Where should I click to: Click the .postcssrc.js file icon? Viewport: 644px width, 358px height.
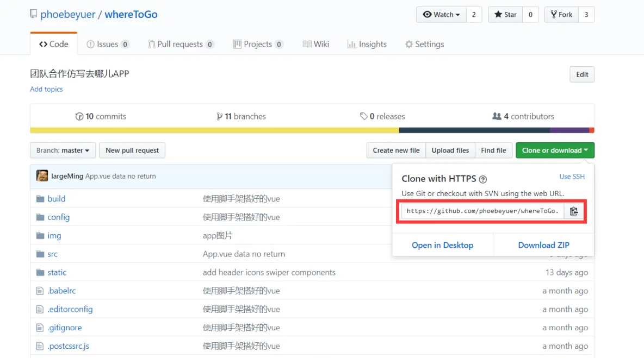coord(40,347)
